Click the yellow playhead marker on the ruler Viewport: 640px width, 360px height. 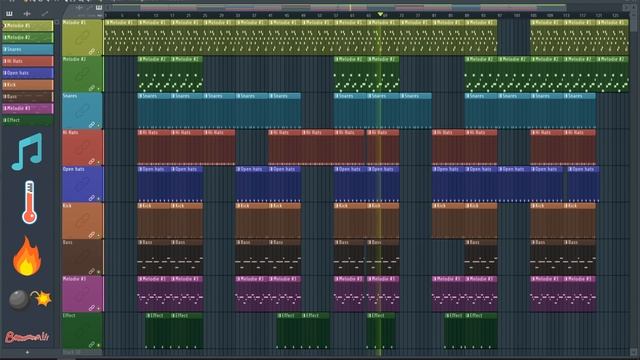380,14
